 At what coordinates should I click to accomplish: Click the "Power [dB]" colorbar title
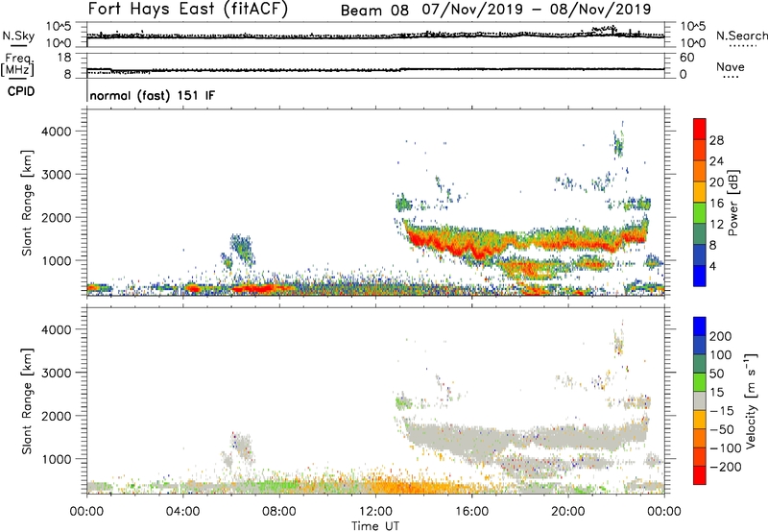point(733,203)
